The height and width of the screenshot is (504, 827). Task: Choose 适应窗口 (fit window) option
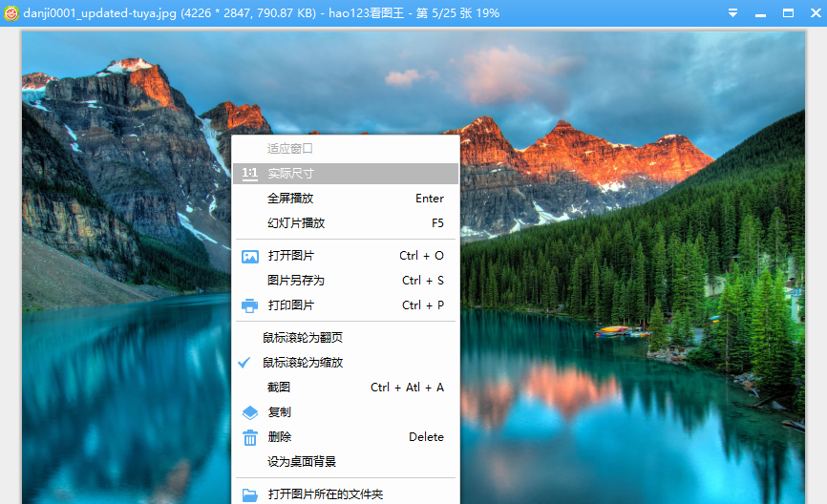click(346, 149)
